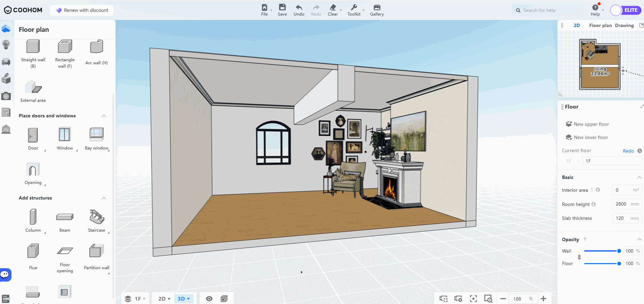
Task: Choose the Staircase structure icon
Action: point(96,217)
